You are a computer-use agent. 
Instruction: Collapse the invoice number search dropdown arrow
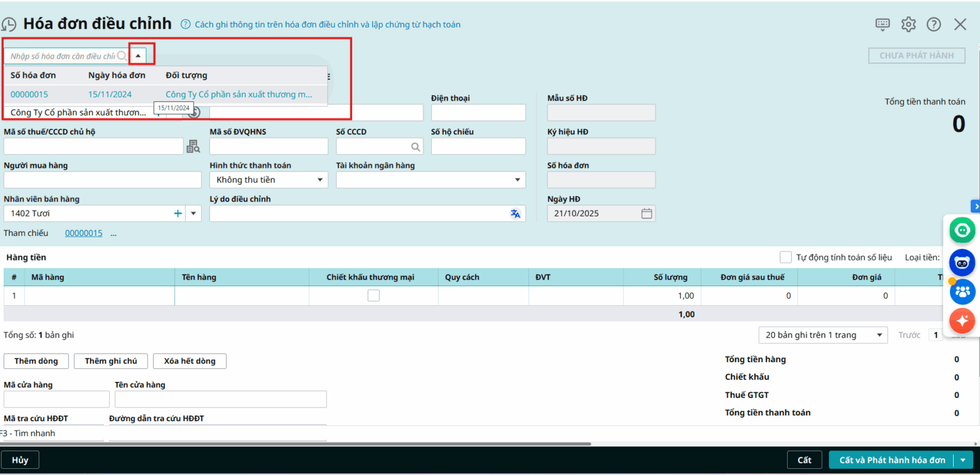click(138, 56)
